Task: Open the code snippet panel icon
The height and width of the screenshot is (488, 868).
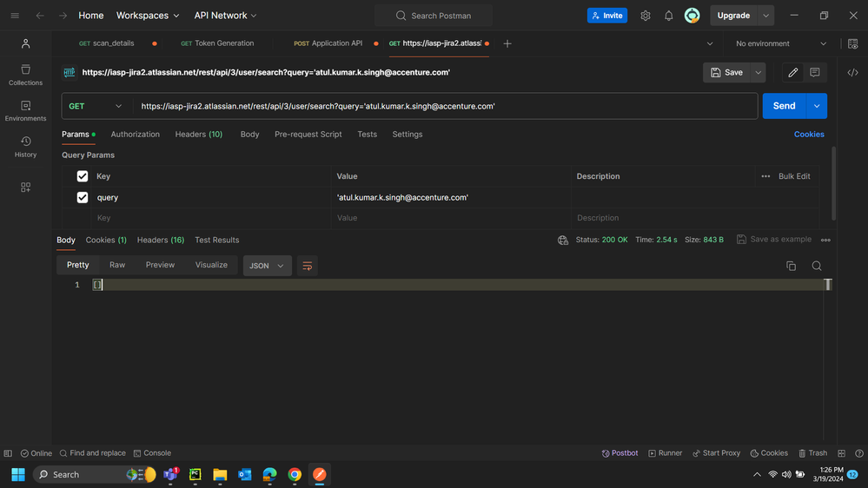Action: [852, 72]
